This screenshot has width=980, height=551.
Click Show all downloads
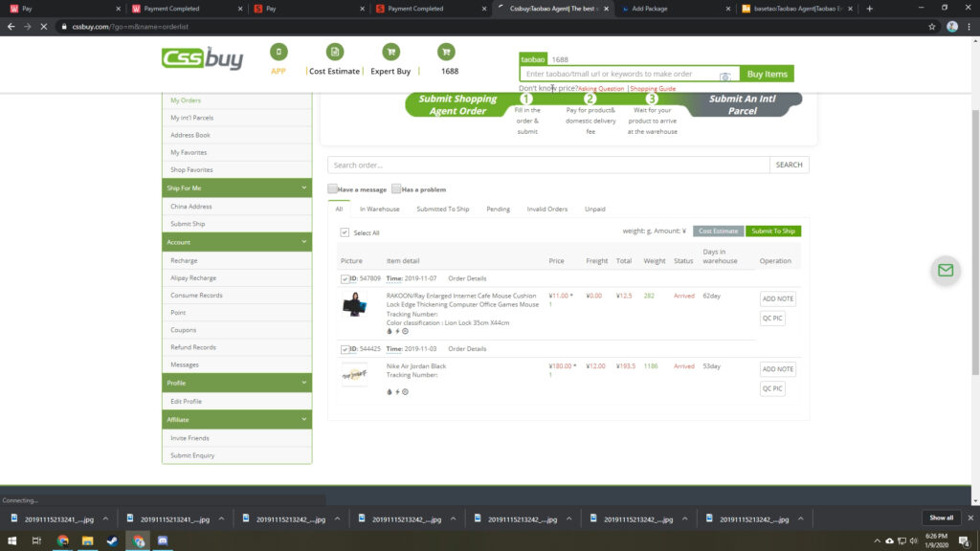pos(942,518)
